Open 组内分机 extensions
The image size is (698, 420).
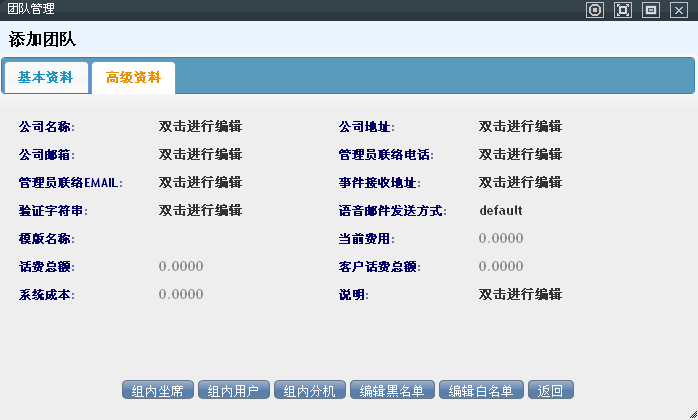click(310, 391)
